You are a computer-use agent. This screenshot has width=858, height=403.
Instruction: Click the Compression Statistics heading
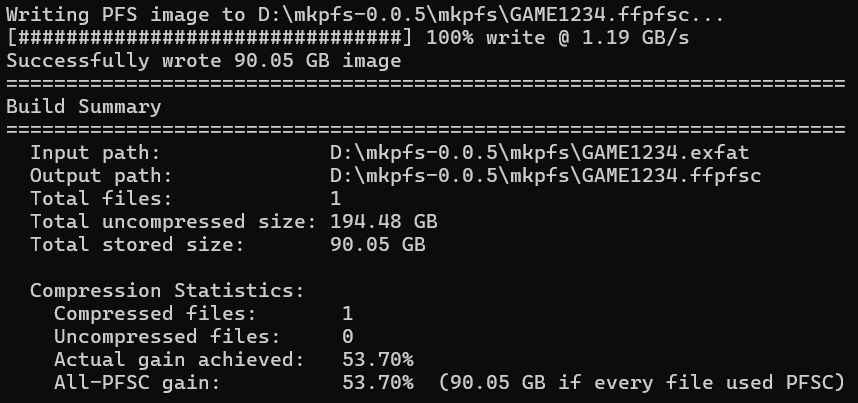167,290
